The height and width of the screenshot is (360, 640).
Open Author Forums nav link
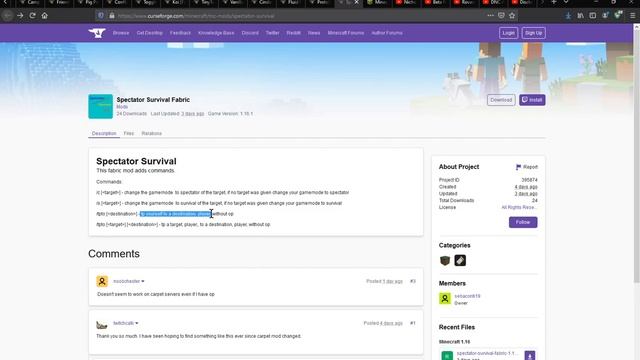pyautogui.click(x=387, y=33)
